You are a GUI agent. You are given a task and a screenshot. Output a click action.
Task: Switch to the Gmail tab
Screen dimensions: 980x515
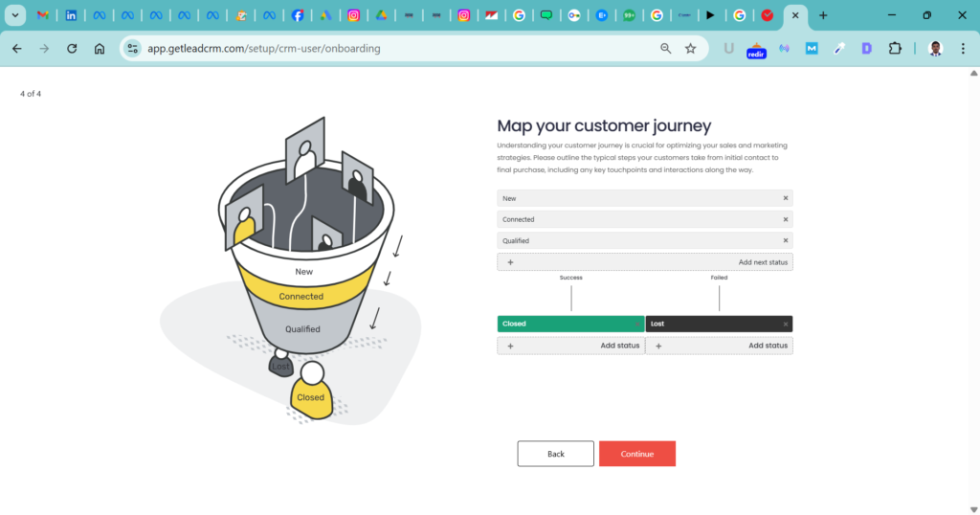click(x=43, y=15)
